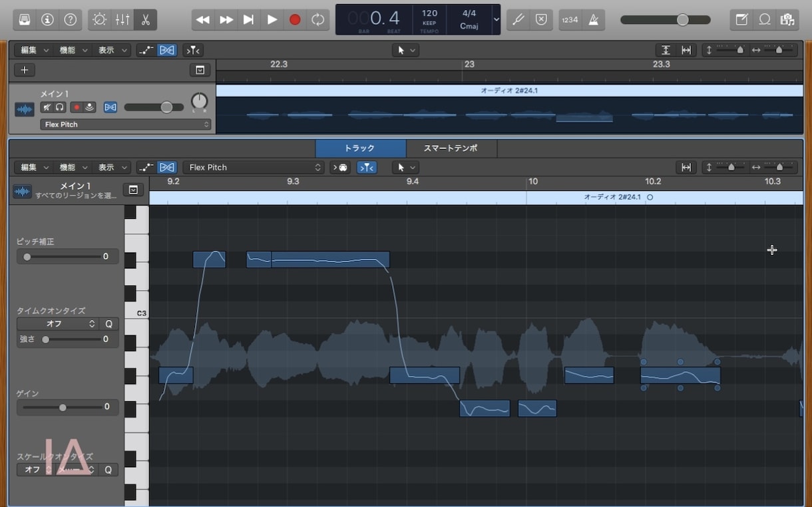
Task: Open Smart Controls dial icon
Action: [x=99, y=19]
